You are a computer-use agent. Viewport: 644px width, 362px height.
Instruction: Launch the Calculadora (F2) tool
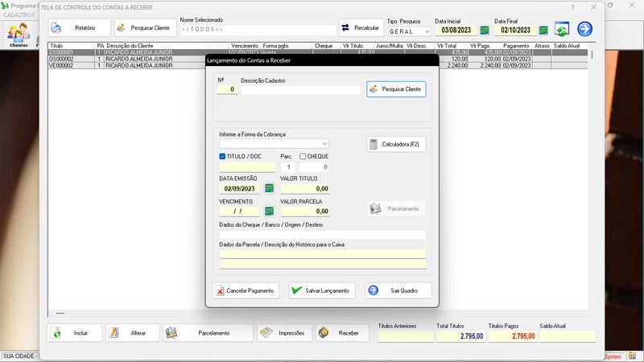396,145
